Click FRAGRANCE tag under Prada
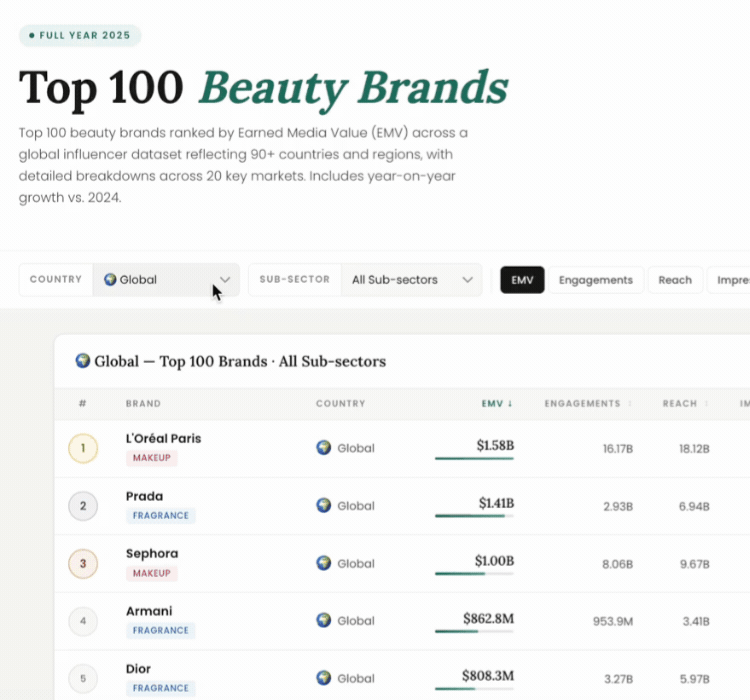750x700 pixels. pos(161,515)
